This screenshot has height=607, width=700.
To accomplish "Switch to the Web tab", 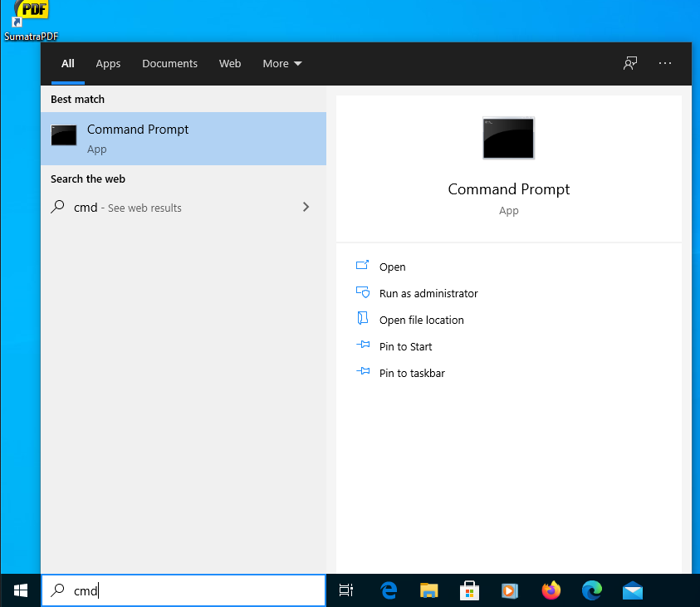I will coord(230,63).
